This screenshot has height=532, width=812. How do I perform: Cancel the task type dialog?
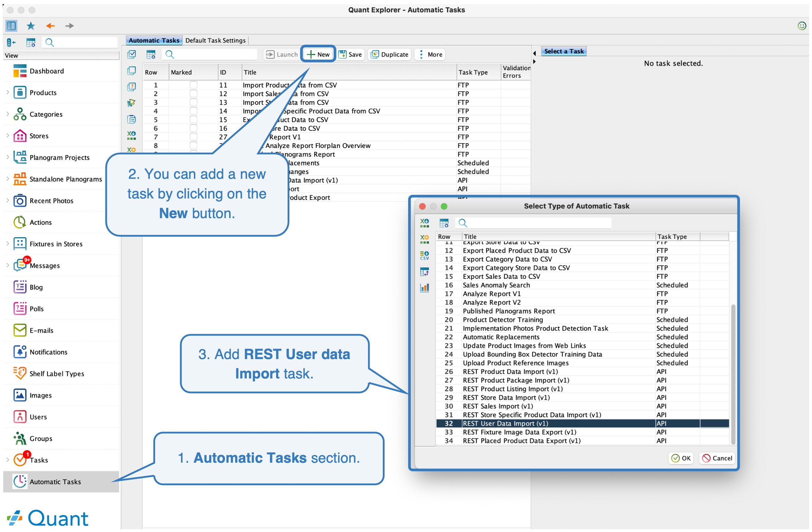(x=717, y=458)
